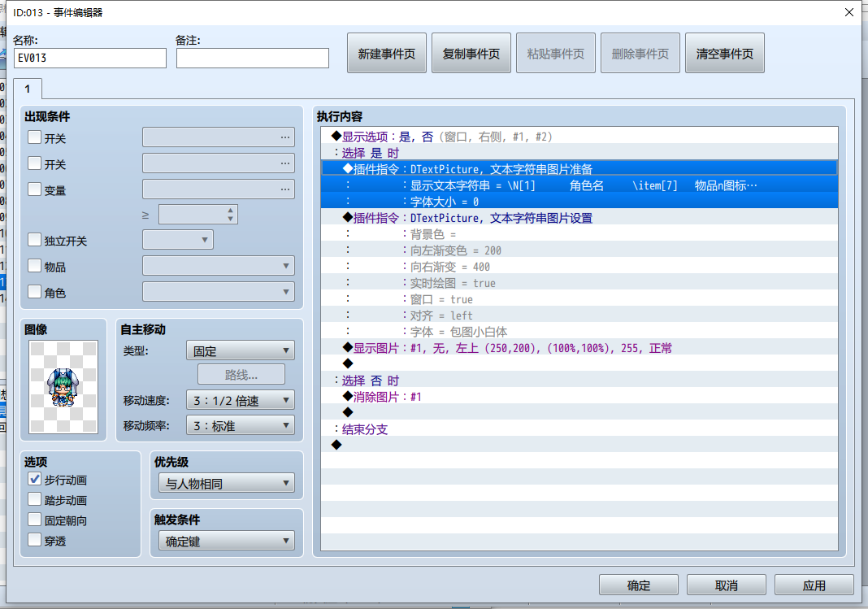Click the event character sprite image
Screen dimensions: 868x609
pyautogui.click(x=63, y=387)
